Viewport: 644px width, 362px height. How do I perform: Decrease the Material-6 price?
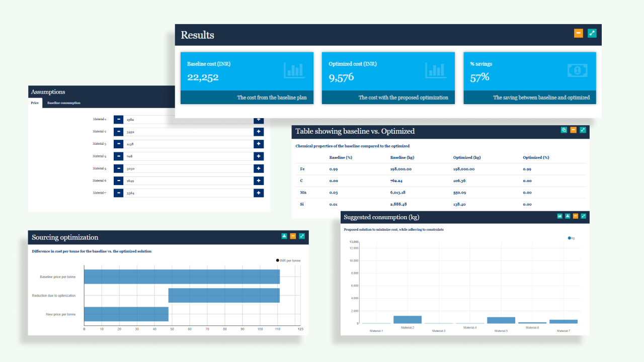(x=118, y=181)
